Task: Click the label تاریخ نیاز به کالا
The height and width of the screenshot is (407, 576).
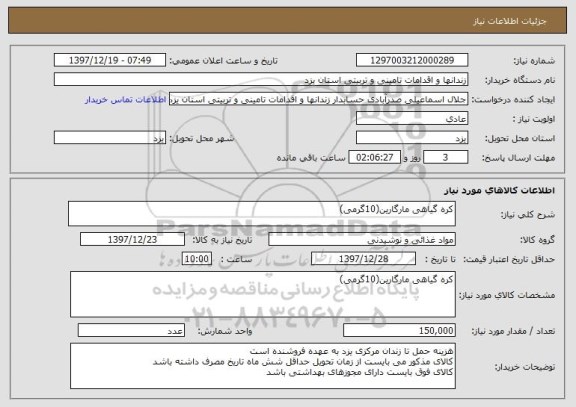Action: pos(222,240)
